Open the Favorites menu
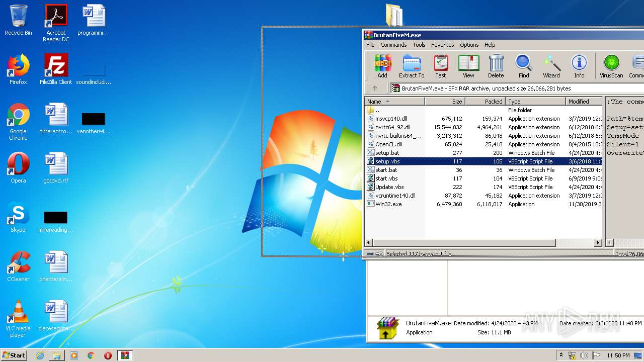644x362 pixels. (x=442, y=45)
